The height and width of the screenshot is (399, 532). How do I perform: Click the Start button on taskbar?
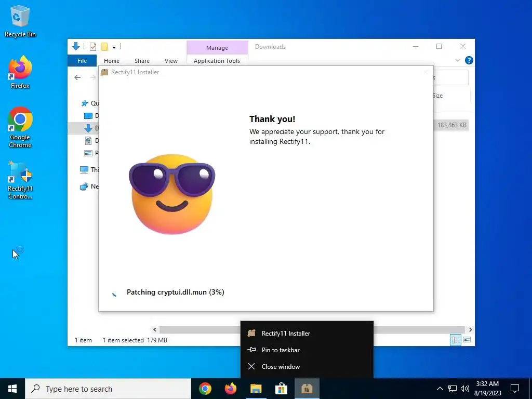(x=12, y=389)
